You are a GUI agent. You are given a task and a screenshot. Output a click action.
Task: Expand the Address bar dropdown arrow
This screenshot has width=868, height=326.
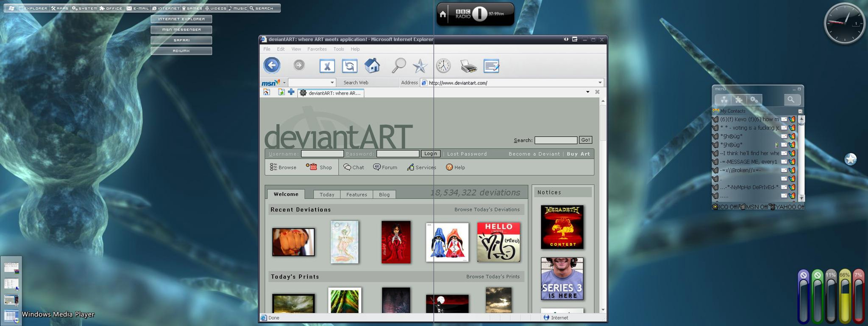[600, 83]
